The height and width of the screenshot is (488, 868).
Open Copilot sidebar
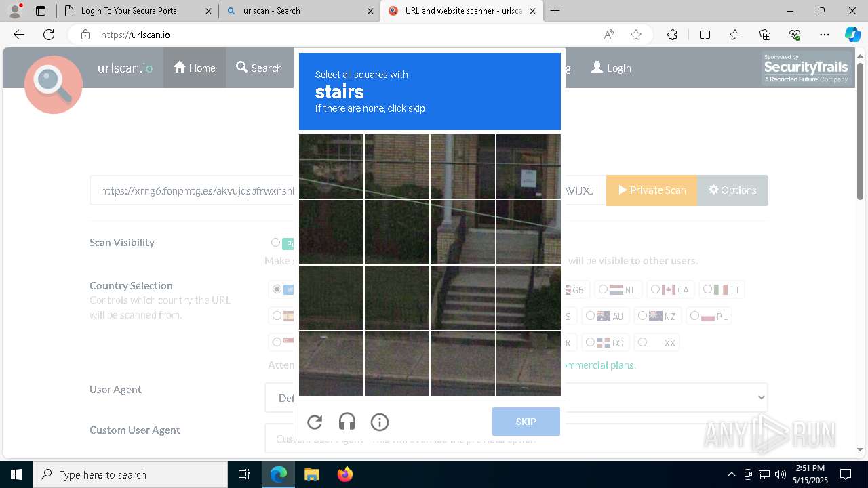852,35
